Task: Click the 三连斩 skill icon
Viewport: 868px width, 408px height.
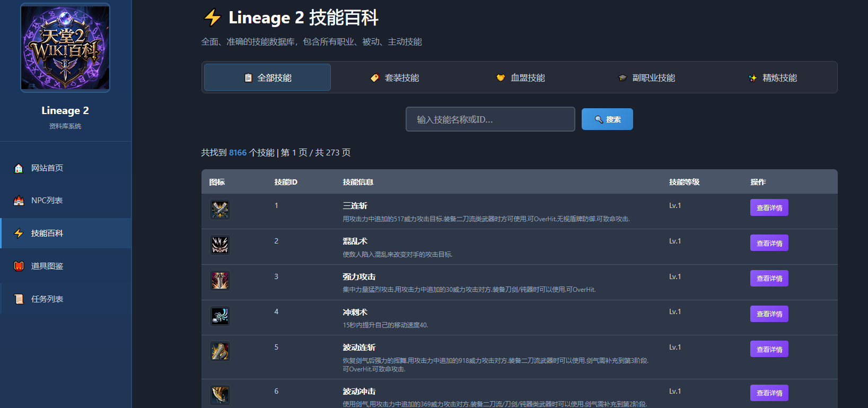Action: [x=220, y=210]
